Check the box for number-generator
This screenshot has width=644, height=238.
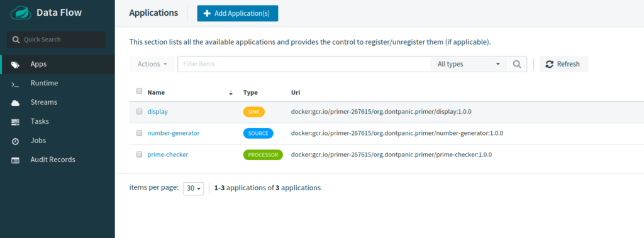coord(139,133)
